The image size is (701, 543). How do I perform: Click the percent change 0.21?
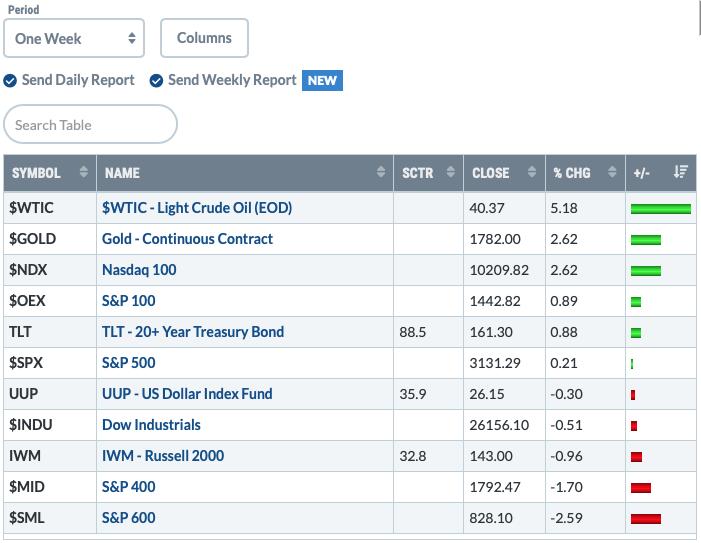564,363
